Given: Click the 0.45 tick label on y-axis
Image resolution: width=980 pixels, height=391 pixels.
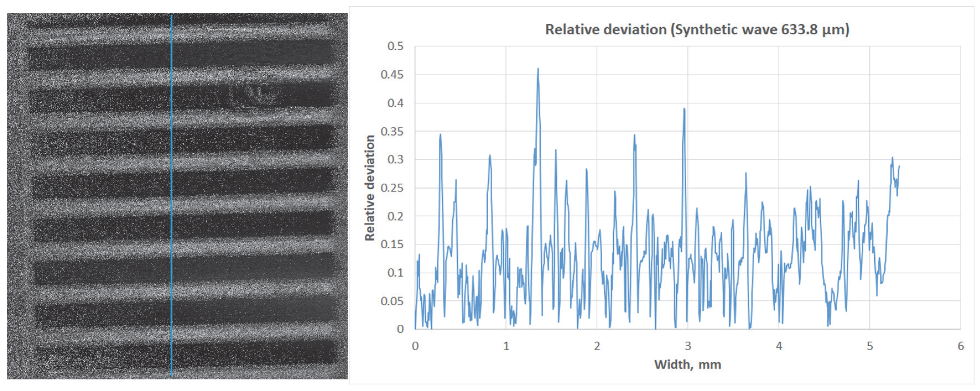Looking at the screenshot, I should tap(392, 75).
